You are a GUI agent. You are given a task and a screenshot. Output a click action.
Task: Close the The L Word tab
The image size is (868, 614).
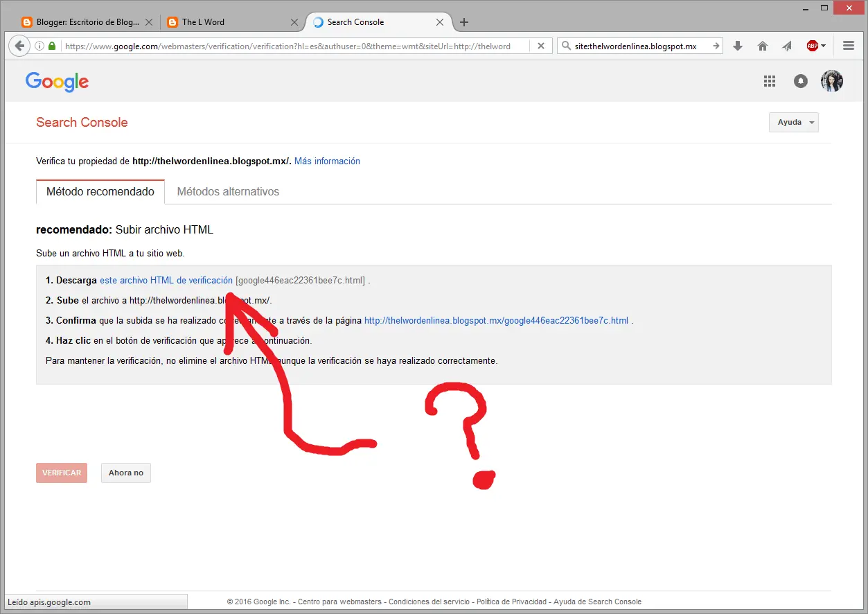(x=294, y=22)
